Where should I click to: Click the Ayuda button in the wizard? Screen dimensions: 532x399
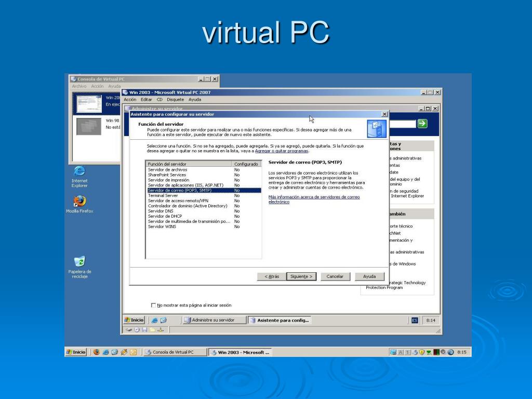click(369, 276)
